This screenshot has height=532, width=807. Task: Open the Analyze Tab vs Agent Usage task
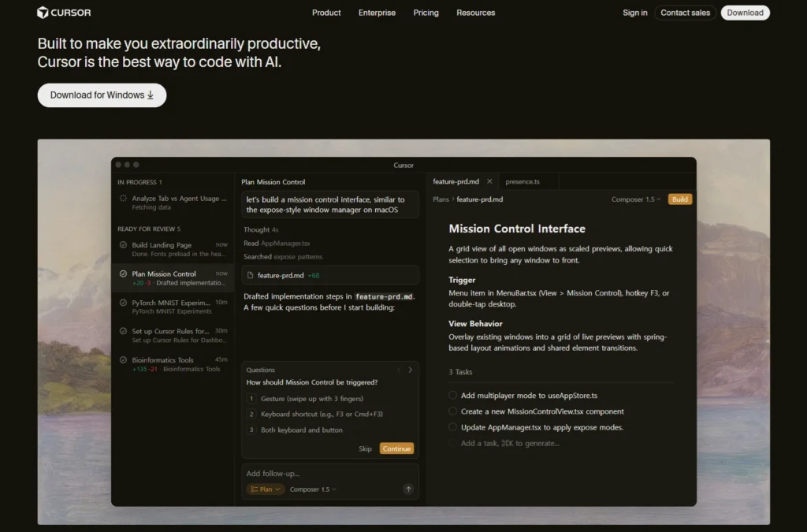click(x=173, y=203)
